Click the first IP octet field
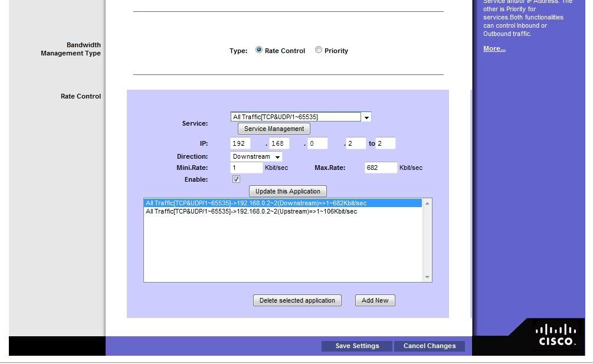The image size is (593, 364). (x=240, y=143)
